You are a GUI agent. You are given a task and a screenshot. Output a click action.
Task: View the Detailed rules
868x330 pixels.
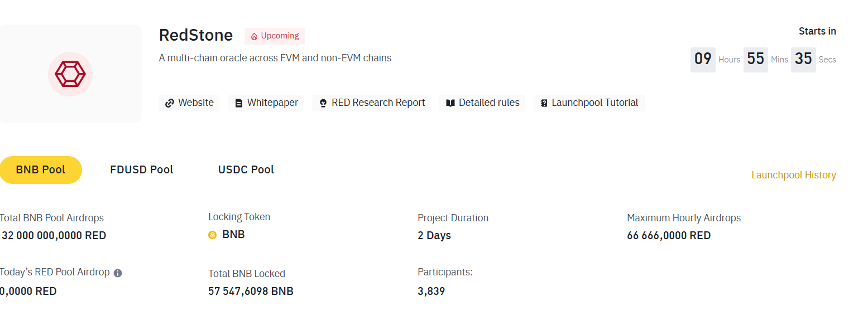point(482,103)
